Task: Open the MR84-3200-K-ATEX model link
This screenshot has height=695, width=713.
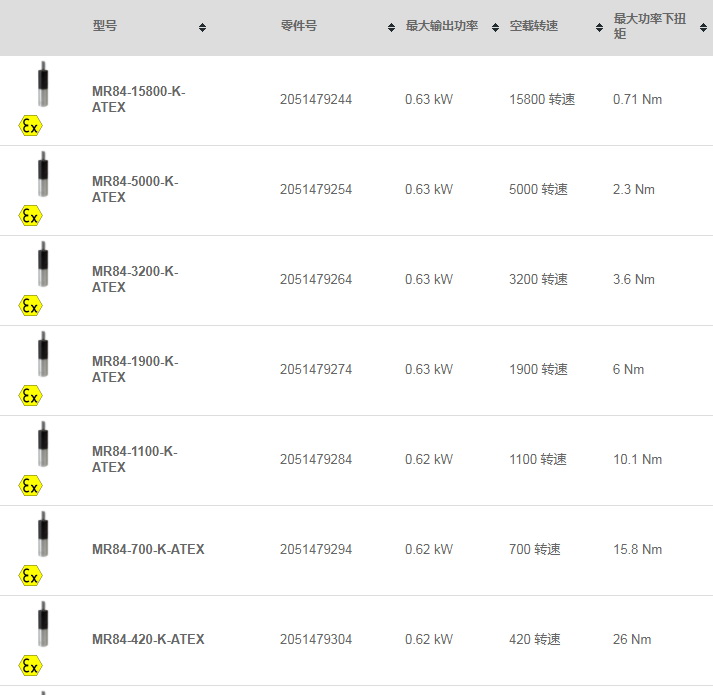Action: 135,279
